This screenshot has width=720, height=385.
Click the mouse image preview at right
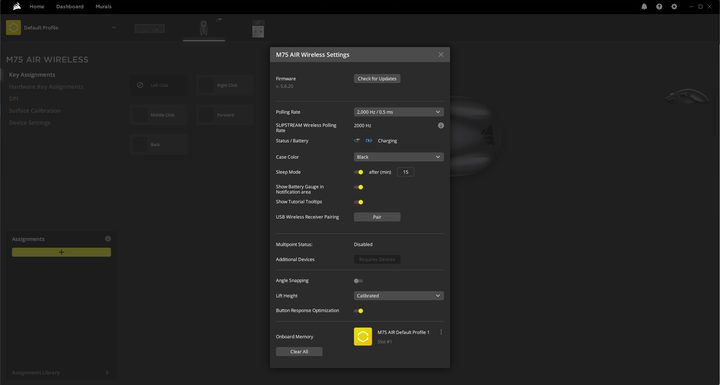click(688, 96)
